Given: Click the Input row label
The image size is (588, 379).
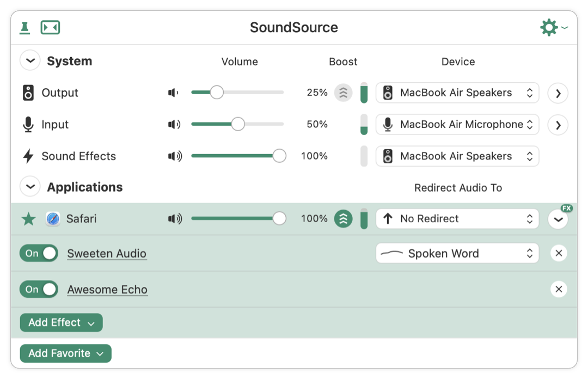Looking at the screenshot, I should [x=55, y=125].
